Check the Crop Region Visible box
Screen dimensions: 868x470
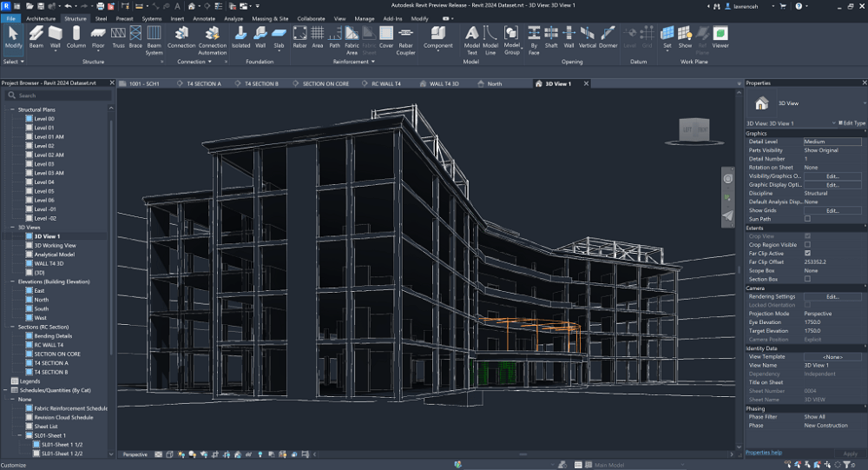click(807, 244)
